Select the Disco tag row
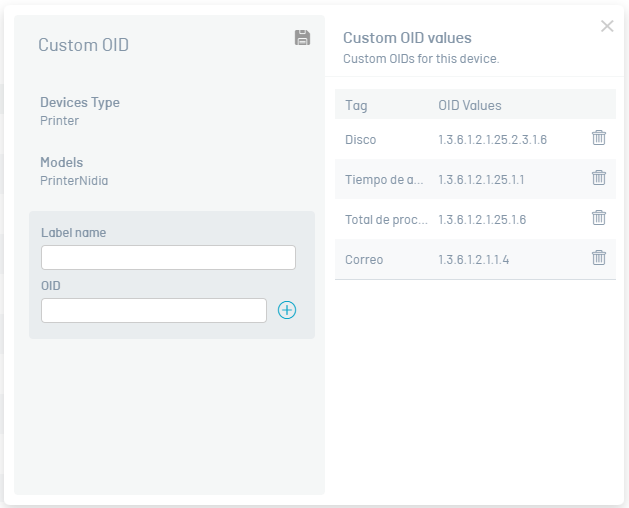 point(361,139)
